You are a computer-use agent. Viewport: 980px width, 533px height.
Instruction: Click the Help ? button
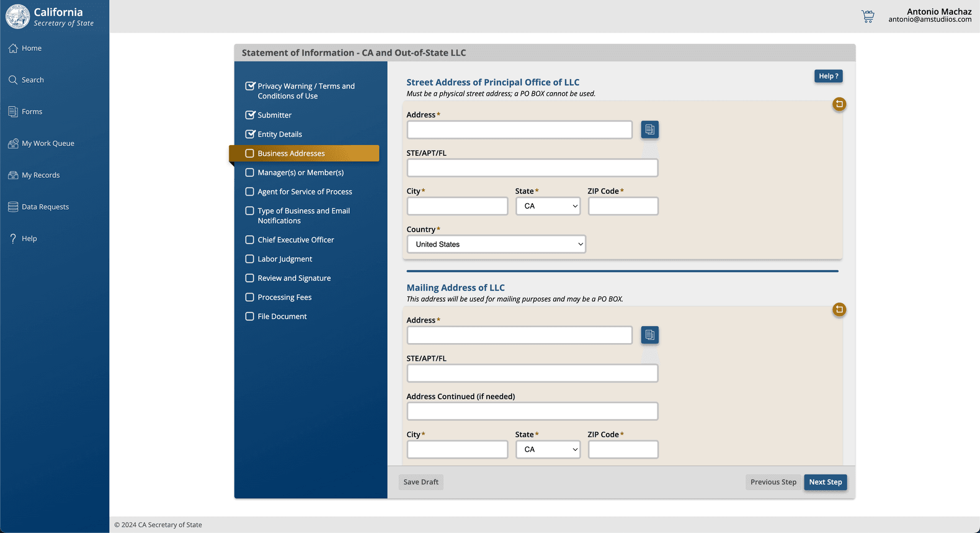pos(828,76)
